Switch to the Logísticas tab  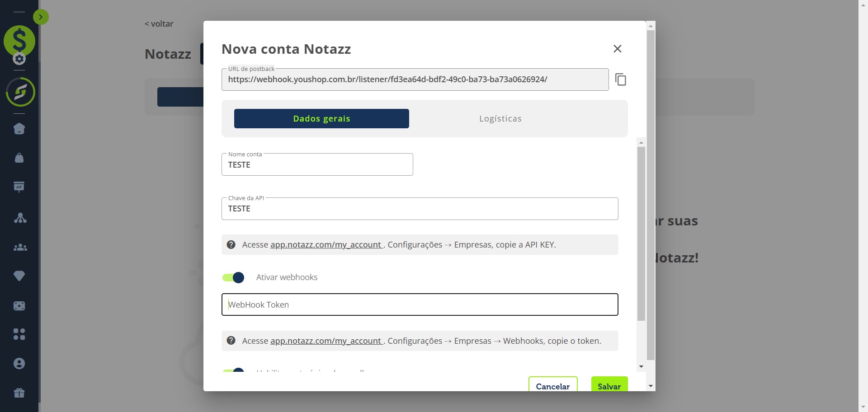(x=500, y=118)
